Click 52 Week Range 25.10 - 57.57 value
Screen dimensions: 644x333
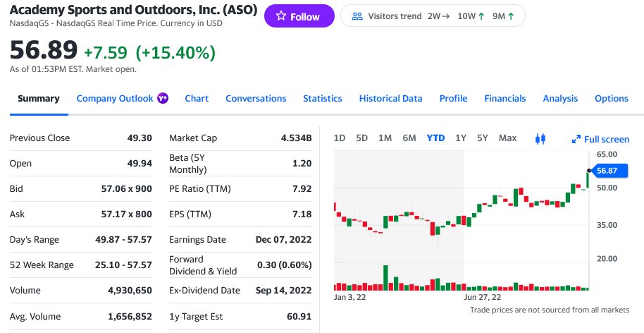pyautogui.click(x=123, y=265)
